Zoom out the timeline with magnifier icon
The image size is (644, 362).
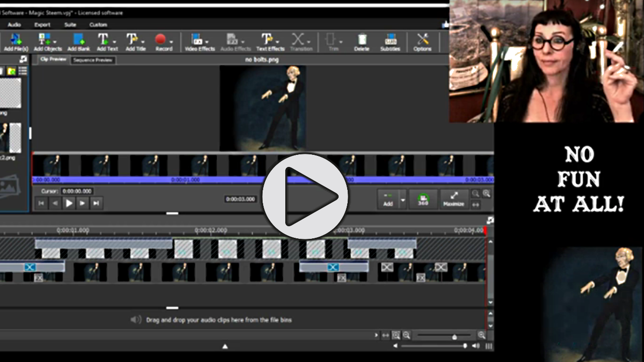point(407,335)
